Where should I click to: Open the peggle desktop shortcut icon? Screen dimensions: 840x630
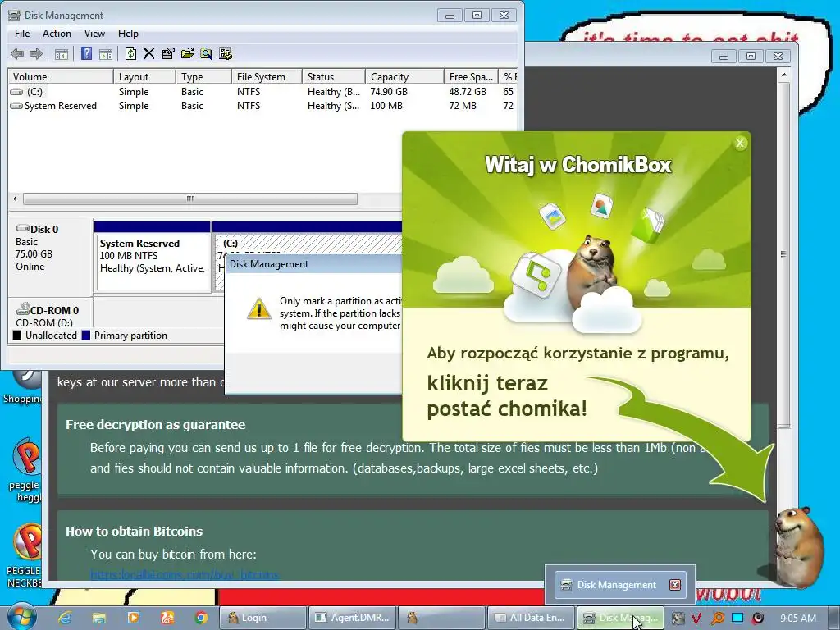point(25,470)
